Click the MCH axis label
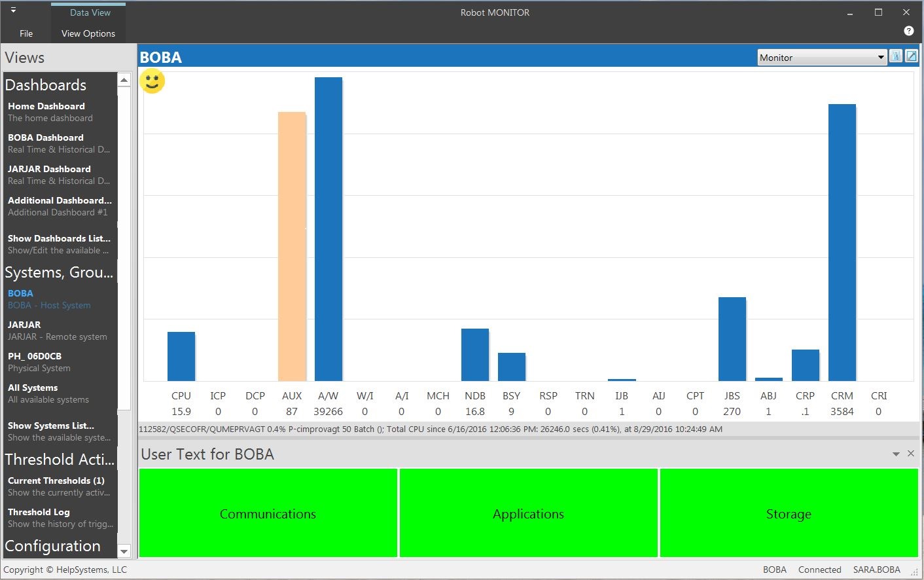Screen dimensions: 924x580 pos(438,396)
